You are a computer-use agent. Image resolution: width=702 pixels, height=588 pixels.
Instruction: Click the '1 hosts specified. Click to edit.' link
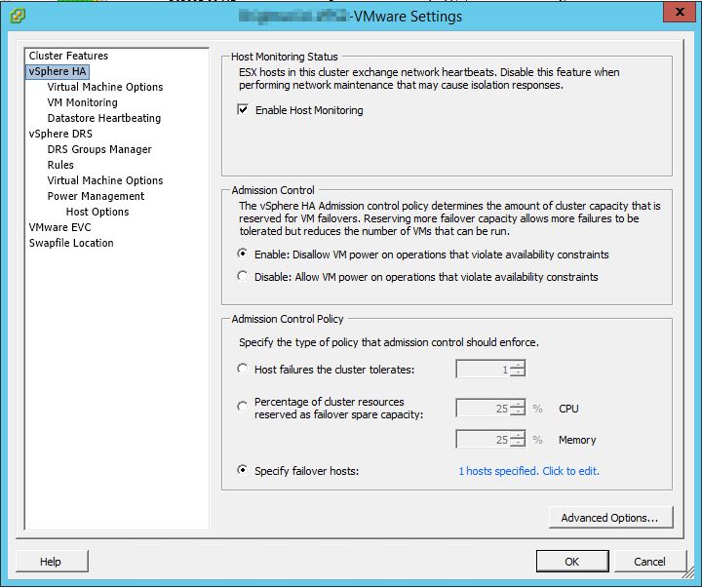(528, 471)
